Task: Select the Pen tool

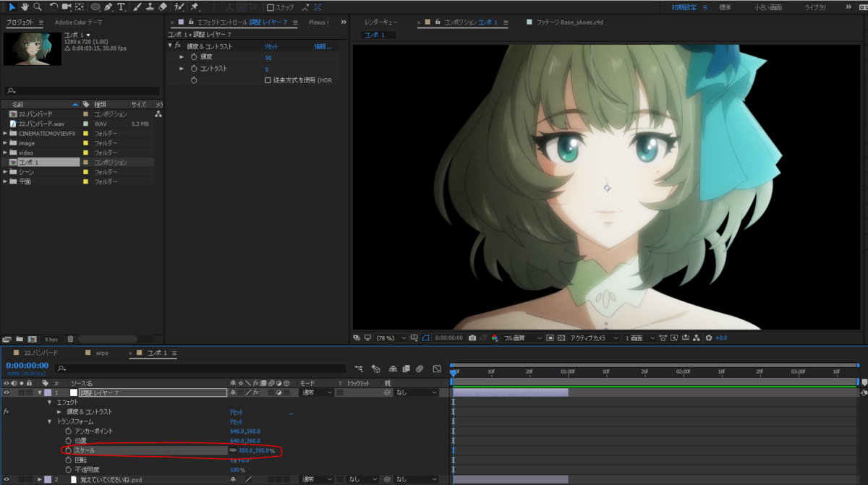Action: click(108, 7)
